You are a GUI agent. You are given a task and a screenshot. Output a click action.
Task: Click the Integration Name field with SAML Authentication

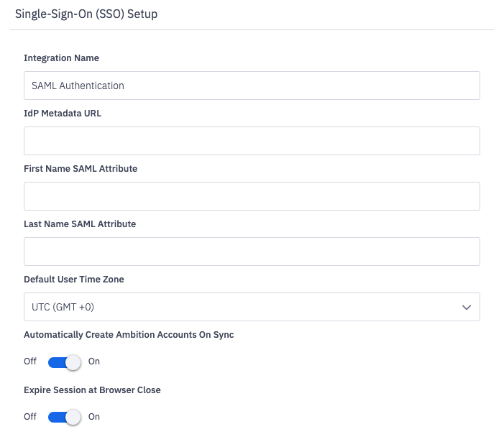[x=252, y=86]
